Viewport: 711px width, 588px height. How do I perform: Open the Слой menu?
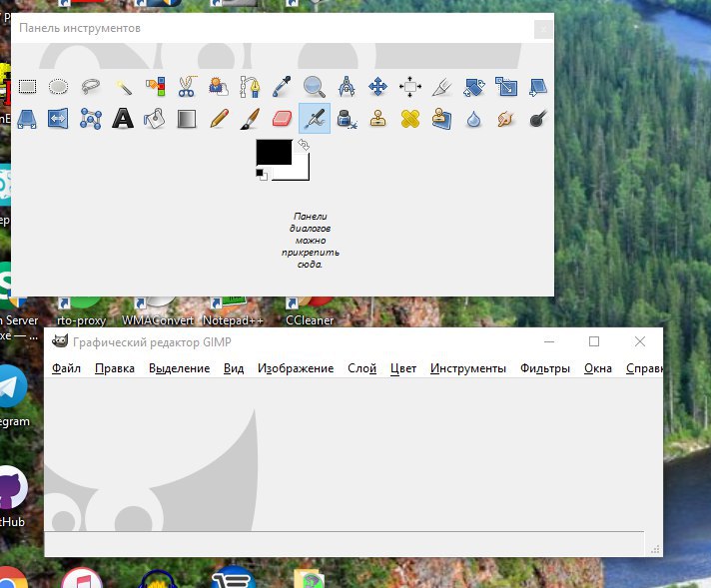[361, 368]
